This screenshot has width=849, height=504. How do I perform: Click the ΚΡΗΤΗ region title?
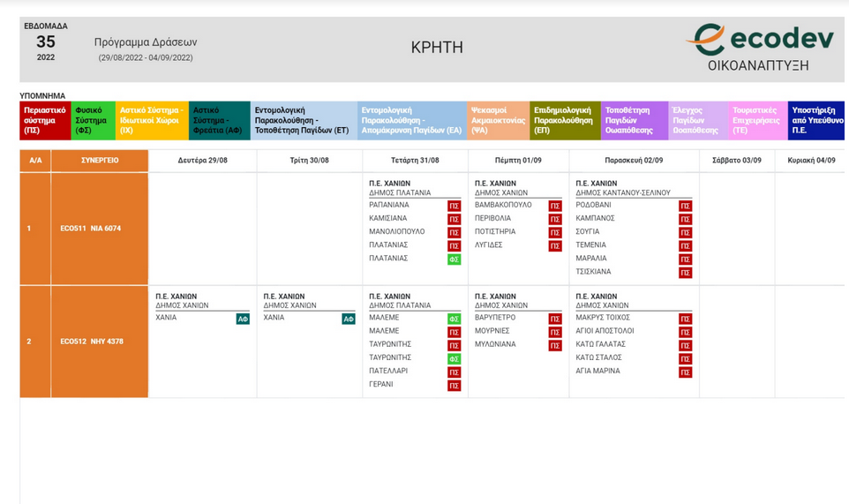pos(437,49)
